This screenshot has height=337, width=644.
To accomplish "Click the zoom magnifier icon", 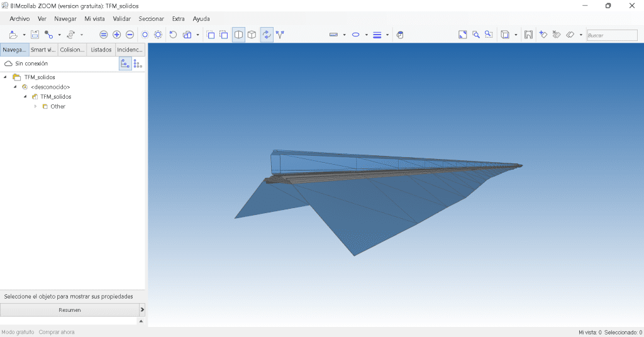I will tap(476, 35).
